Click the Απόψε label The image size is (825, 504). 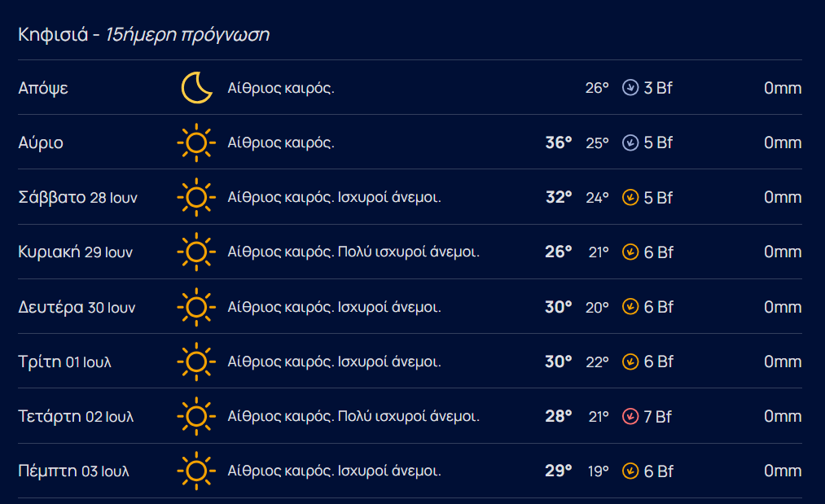pos(43,88)
